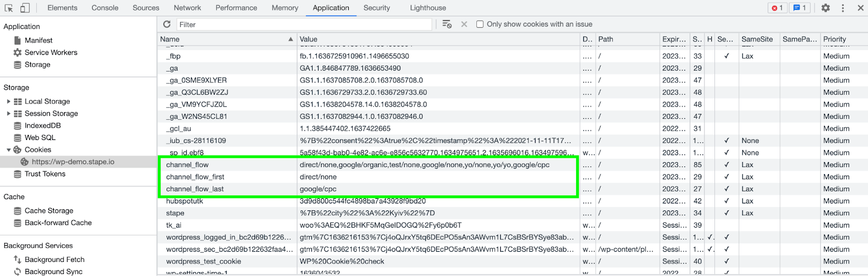Delete selected cookie icon
Screen dimensions: 868x276
[464, 24]
